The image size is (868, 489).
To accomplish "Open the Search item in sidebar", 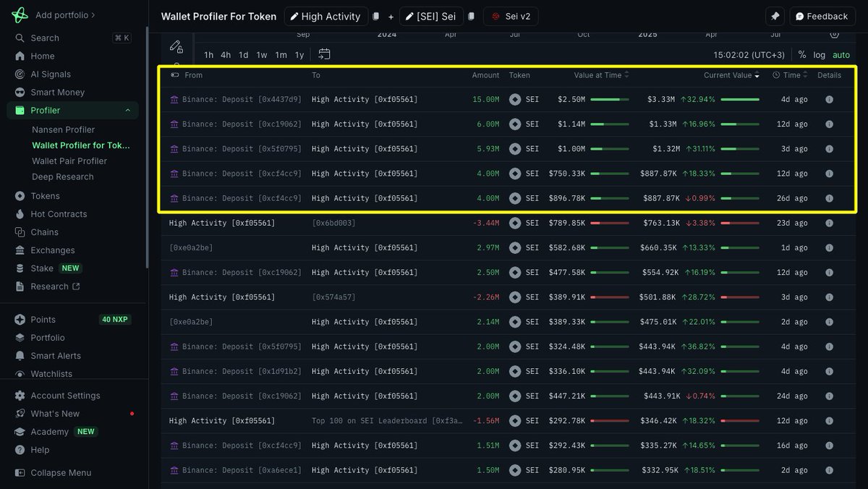I will click(73, 38).
